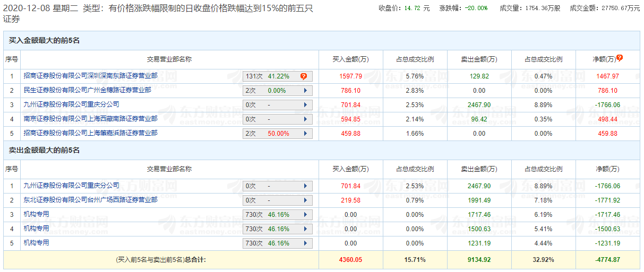Expand the 0次 dropdown for 南京证券上海西藏南路
Viewport: 644px width, 272px height.
[278, 119]
